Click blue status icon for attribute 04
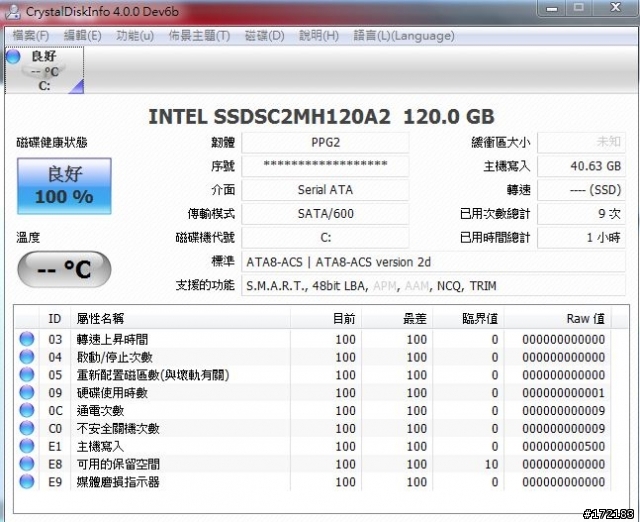The height and width of the screenshot is (522, 640). pos(27,357)
